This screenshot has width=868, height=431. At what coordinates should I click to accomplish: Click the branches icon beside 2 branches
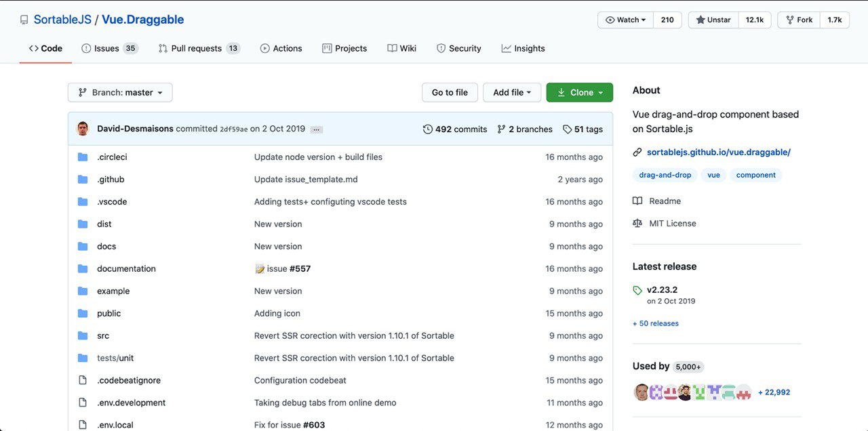click(x=502, y=129)
